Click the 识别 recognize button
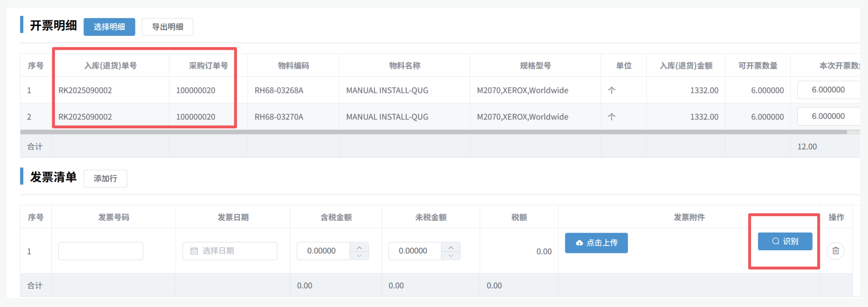 (785, 241)
